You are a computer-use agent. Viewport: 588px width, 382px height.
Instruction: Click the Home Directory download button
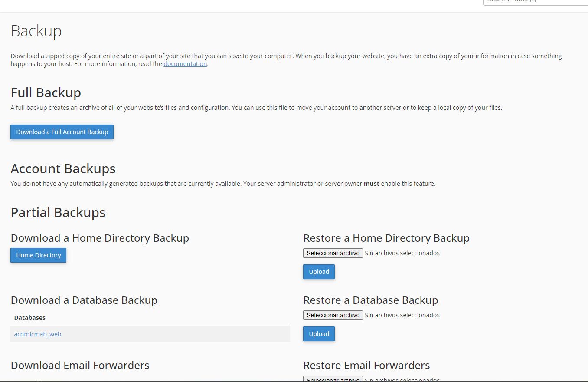click(39, 255)
